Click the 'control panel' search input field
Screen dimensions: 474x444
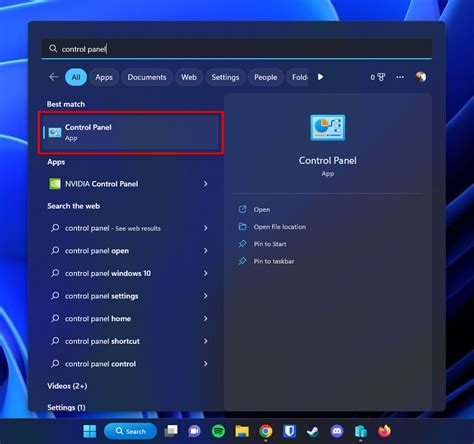click(x=237, y=49)
